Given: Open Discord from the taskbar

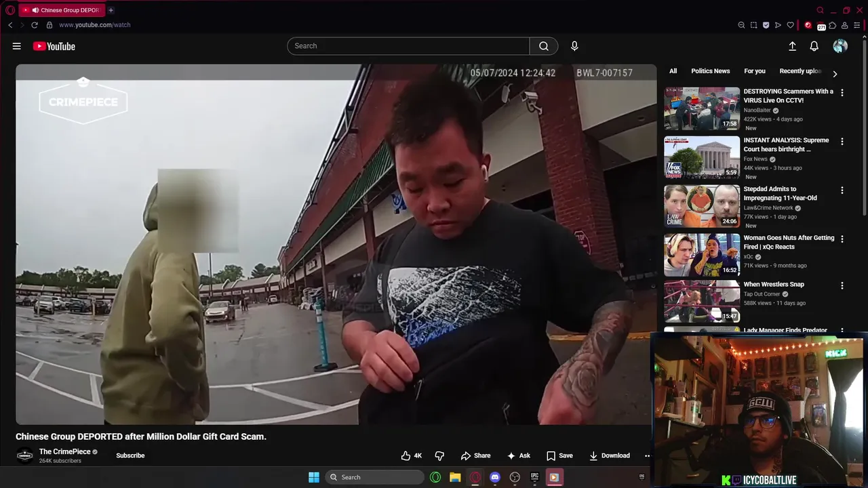Looking at the screenshot, I should coord(495,477).
